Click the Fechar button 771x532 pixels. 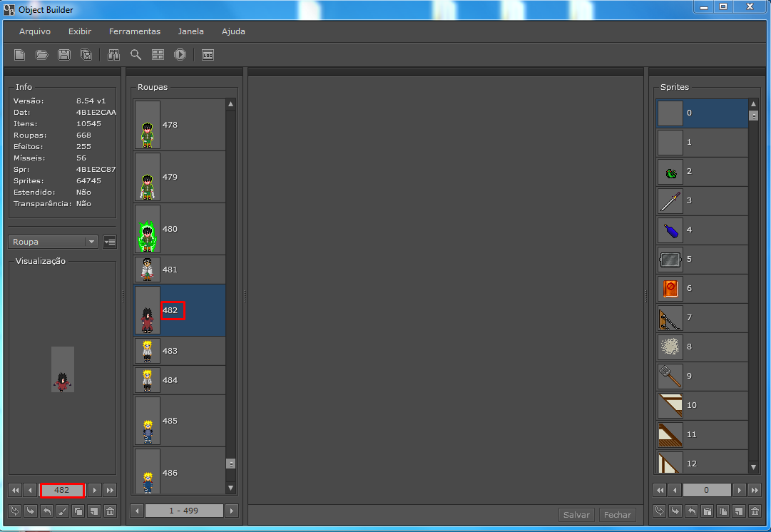(x=618, y=515)
